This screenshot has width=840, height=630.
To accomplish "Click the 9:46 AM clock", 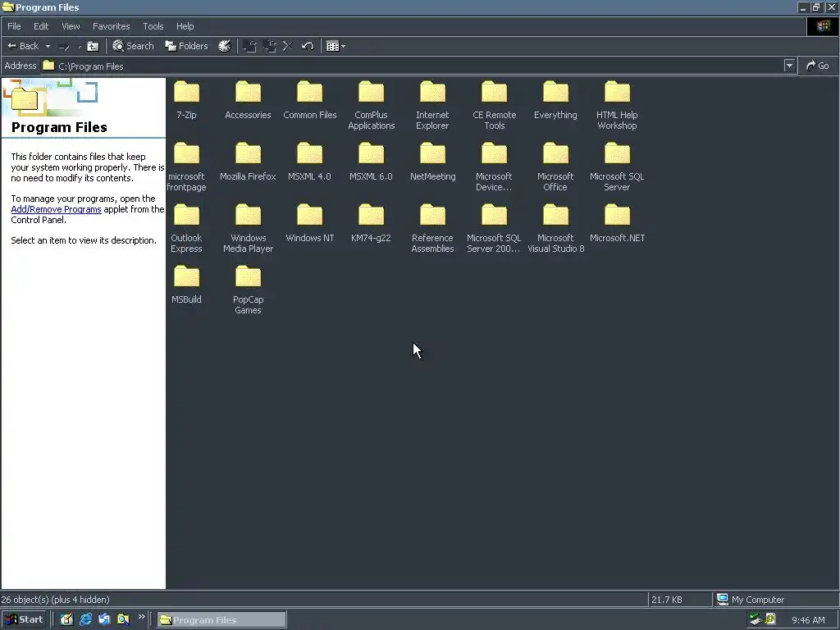I will pyautogui.click(x=808, y=620).
